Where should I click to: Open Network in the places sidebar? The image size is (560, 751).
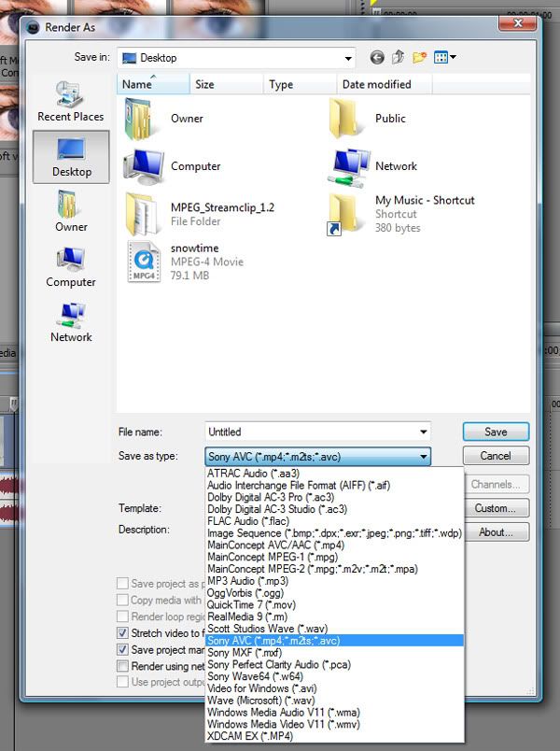pyautogui.click(x=71, y=322)
